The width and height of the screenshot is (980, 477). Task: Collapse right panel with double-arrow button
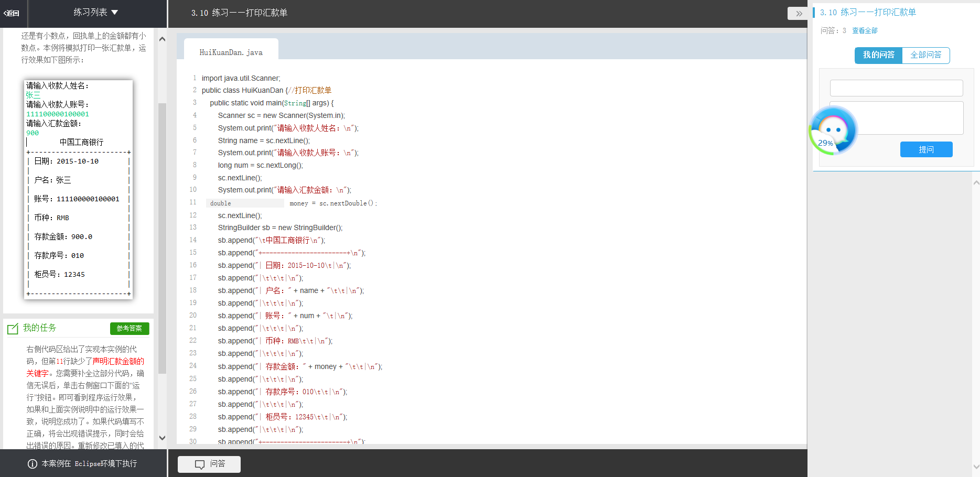coord(798,14)
